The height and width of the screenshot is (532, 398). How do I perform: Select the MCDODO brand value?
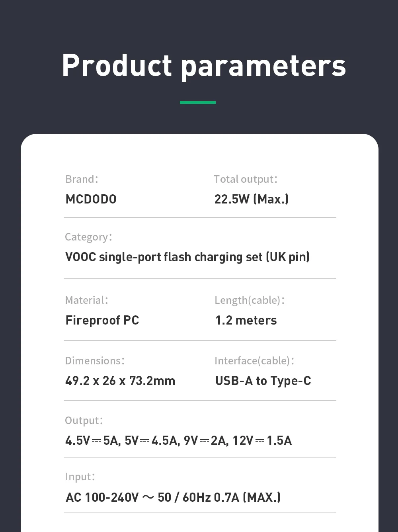(91, 199)
